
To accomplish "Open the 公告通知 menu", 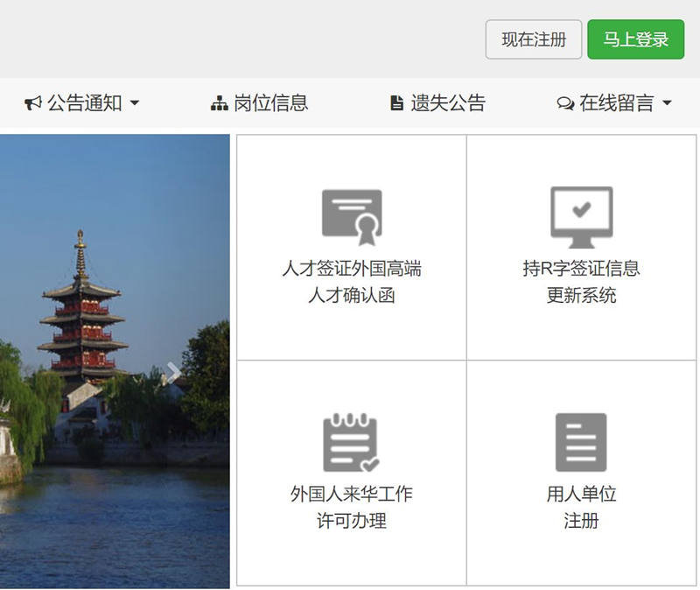I will coord(81,103).
